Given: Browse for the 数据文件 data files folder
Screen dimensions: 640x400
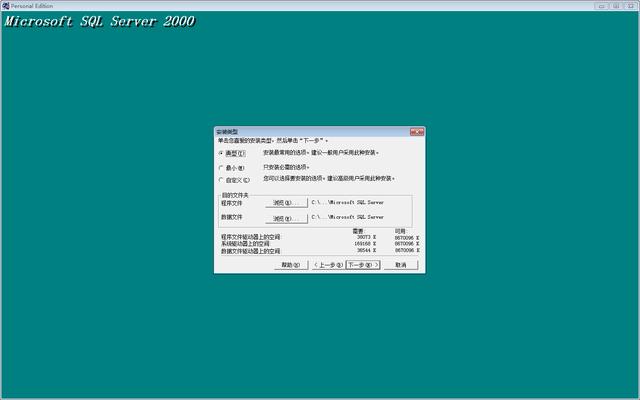Looking at the screenshot, I should click(287, 218).
